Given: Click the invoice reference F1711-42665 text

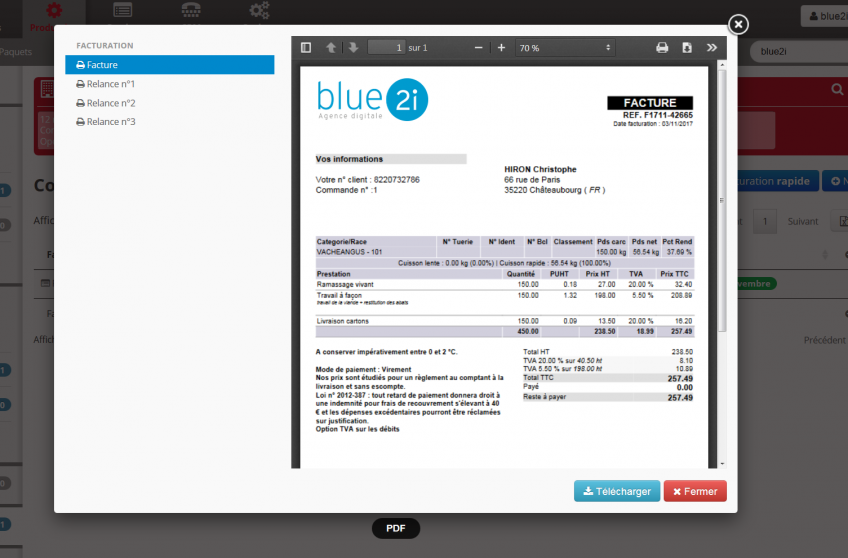Looking at the screenshot, I should click(658, 115).
